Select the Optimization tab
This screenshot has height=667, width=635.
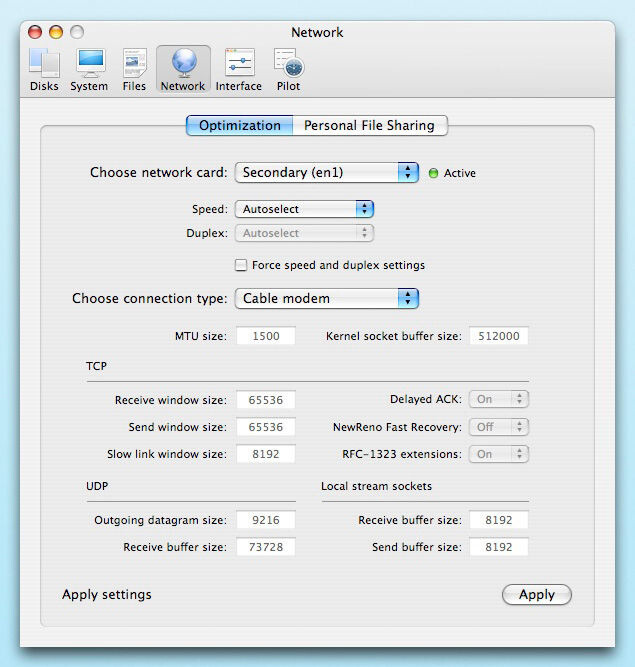pos(239,125)
